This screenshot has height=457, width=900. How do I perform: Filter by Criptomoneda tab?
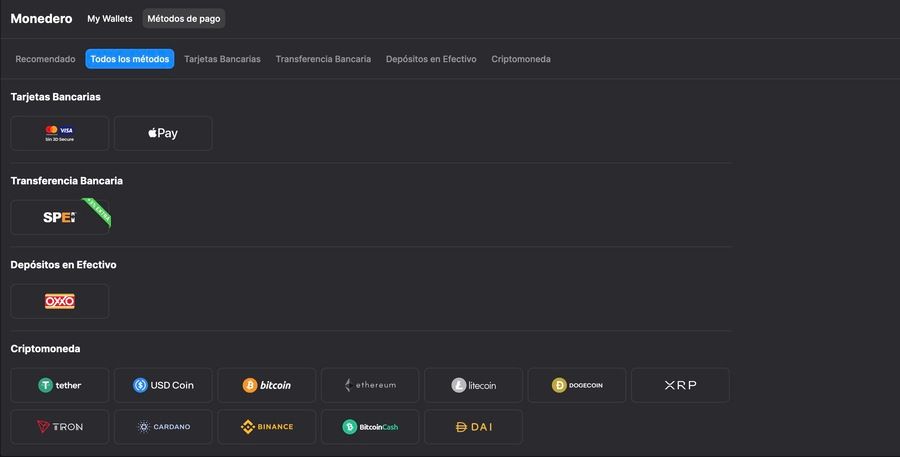coord(521,59)
